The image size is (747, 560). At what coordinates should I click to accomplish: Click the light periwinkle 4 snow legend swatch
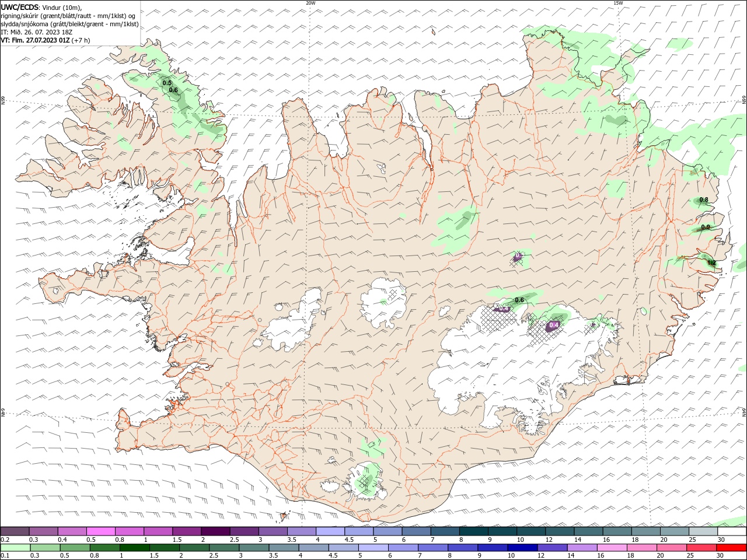pyautogui.click(x=330, y=531)
